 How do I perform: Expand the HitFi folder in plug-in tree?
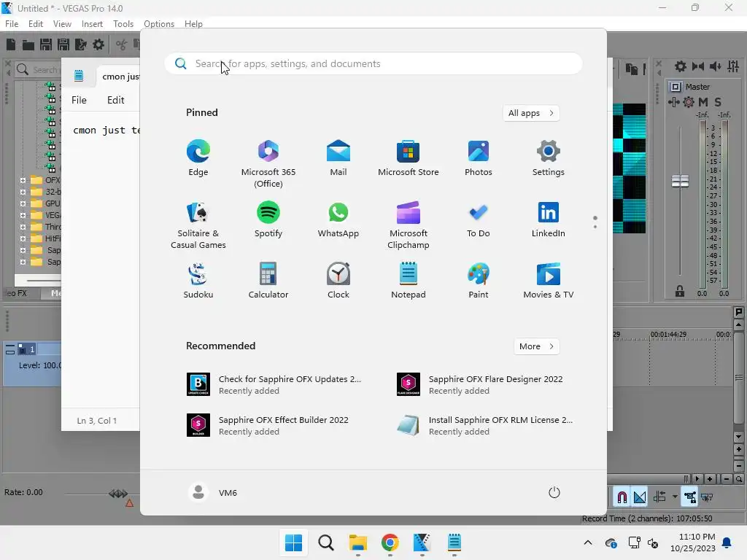[x=23, y=238]
